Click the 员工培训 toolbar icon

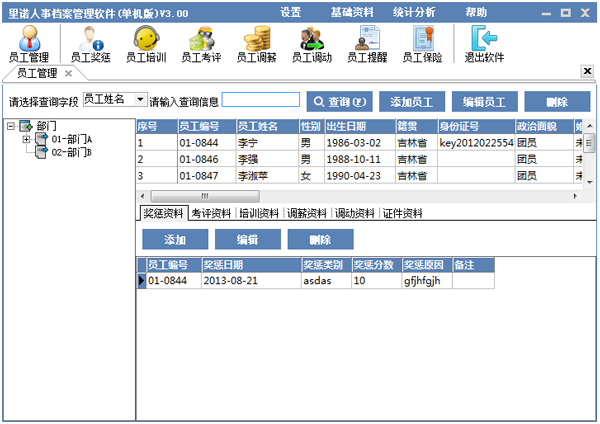[x=146, y=43]
